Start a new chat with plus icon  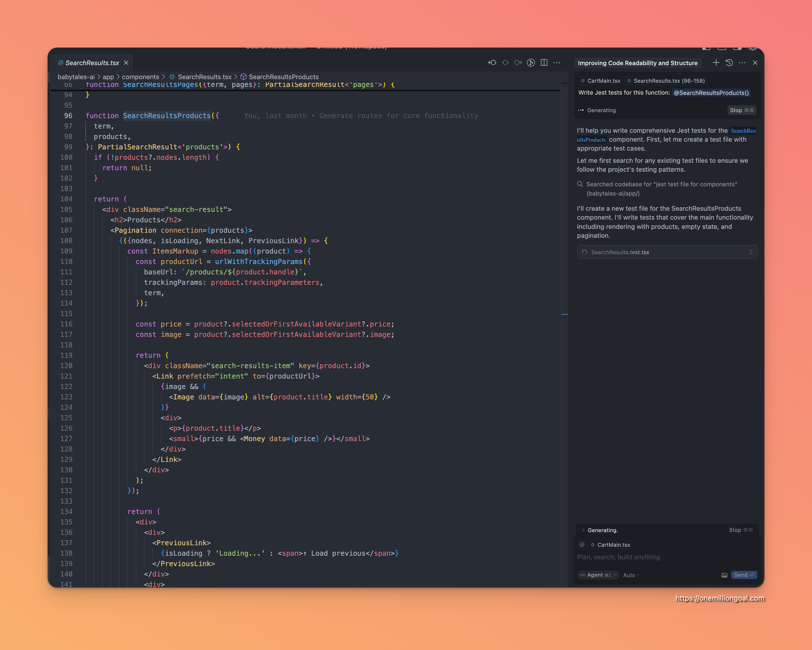click(x=716, y=63)
